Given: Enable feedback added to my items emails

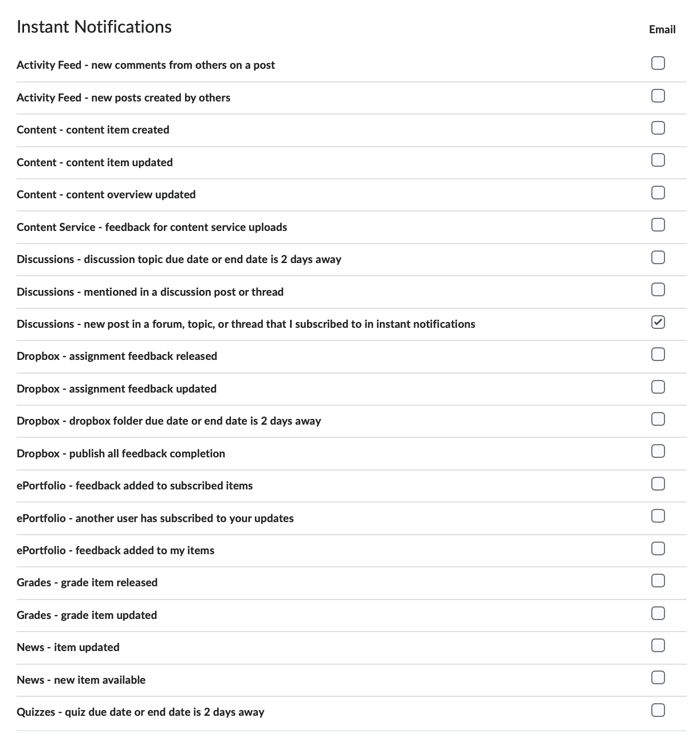Looking at the screenshot, I should [x=658, y=548].
